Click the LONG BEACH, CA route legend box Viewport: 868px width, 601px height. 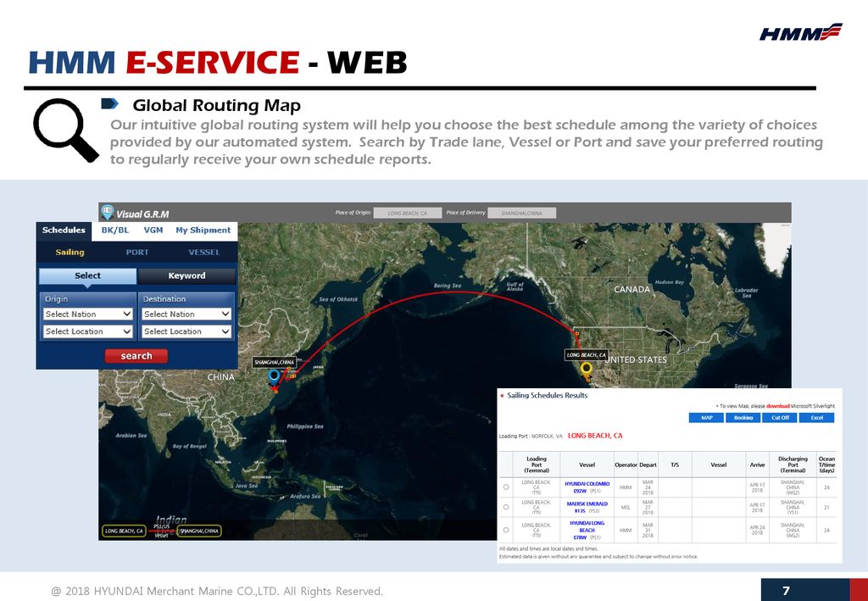tap(124, 531)
